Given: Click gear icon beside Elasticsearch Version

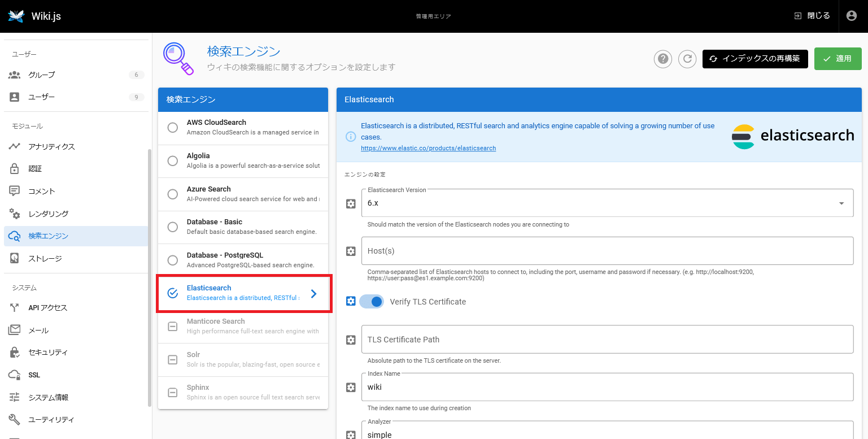Looking at the screenshot, I should [351, 203].
